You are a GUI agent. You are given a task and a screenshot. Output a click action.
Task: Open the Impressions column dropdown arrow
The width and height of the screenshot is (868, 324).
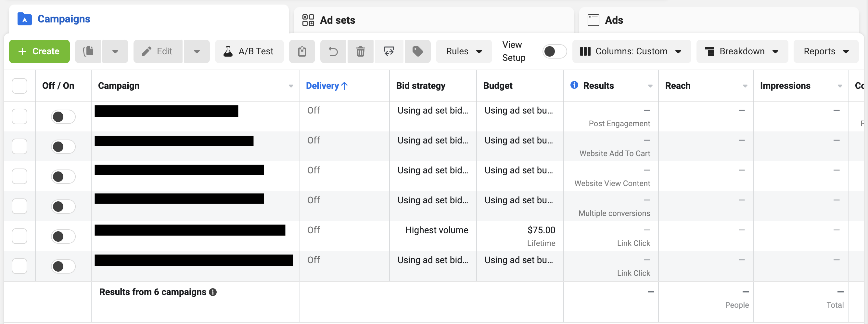[840, 86]
